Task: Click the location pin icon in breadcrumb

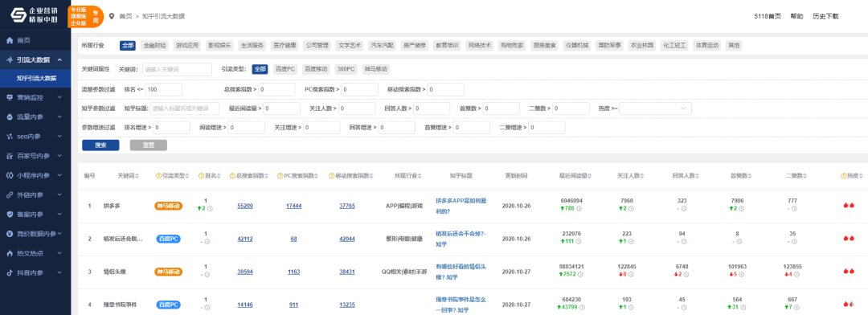Action: click(x=113, y=16)
